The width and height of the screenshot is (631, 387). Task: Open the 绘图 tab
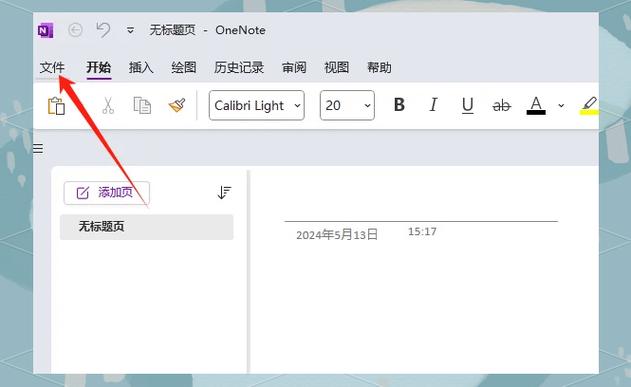coord(184,68)
